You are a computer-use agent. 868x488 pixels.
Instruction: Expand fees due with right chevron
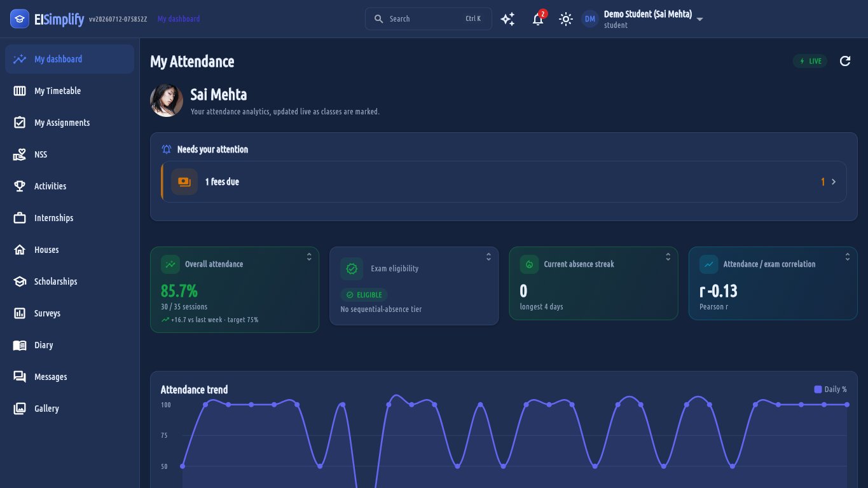click(x=834, y=182)
